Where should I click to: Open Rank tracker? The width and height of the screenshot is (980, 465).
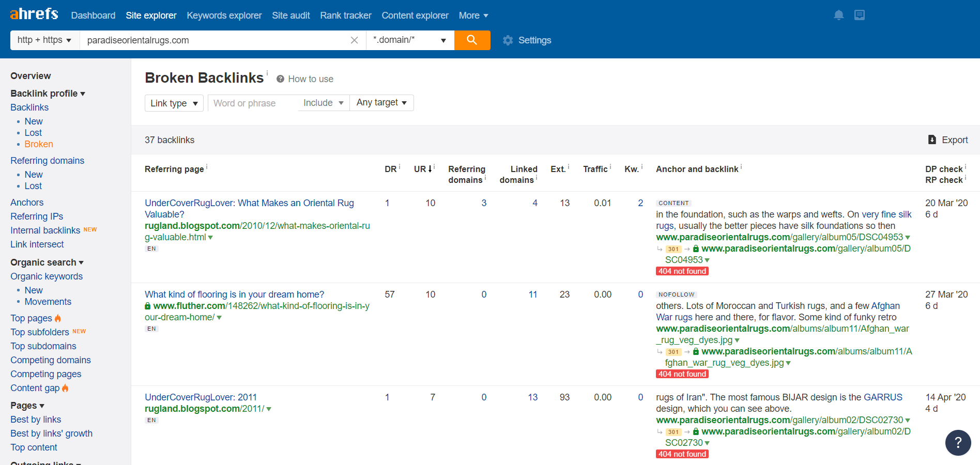pyautogui.click(x=346, y=16)
